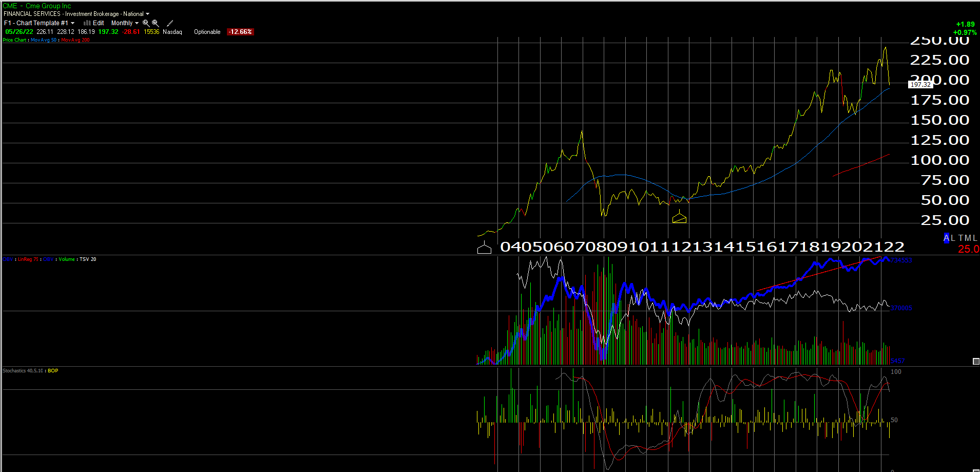
Task: Click the red 25.0 value at bottom right
Action: [968, 249]
